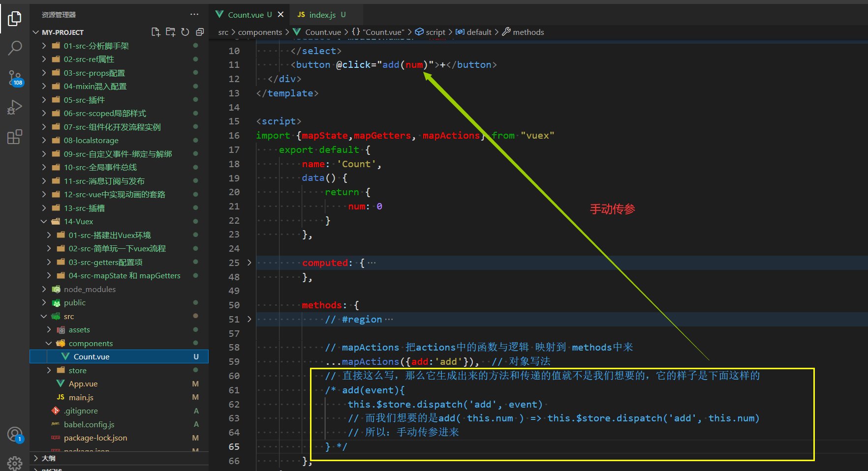
Task: Expand the 03-src-getters配置项 folder
Action: point(119,262)
